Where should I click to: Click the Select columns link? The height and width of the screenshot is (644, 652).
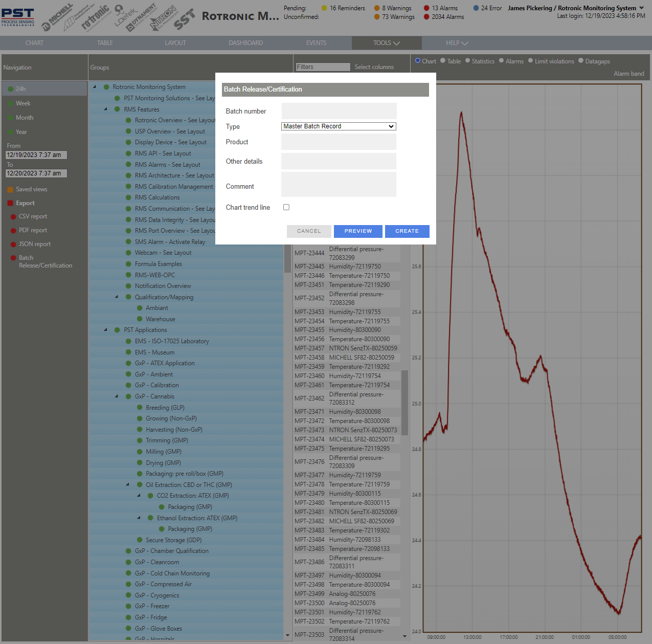(x=374, y=67)
